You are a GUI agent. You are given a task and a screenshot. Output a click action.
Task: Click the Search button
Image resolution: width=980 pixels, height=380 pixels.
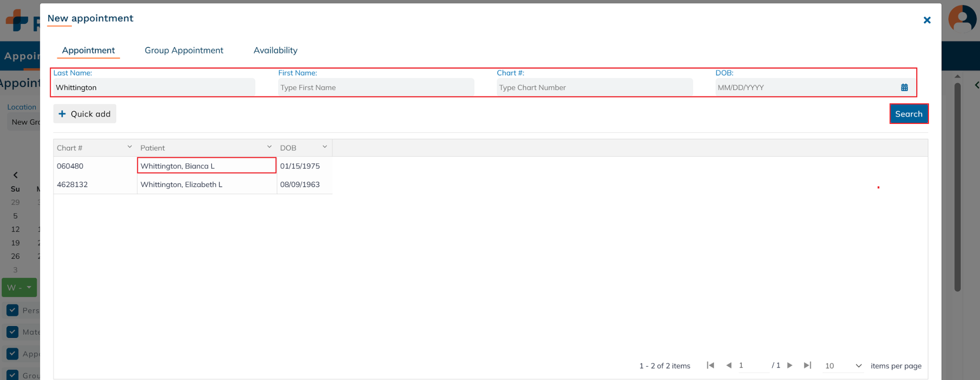click(908, 114)
